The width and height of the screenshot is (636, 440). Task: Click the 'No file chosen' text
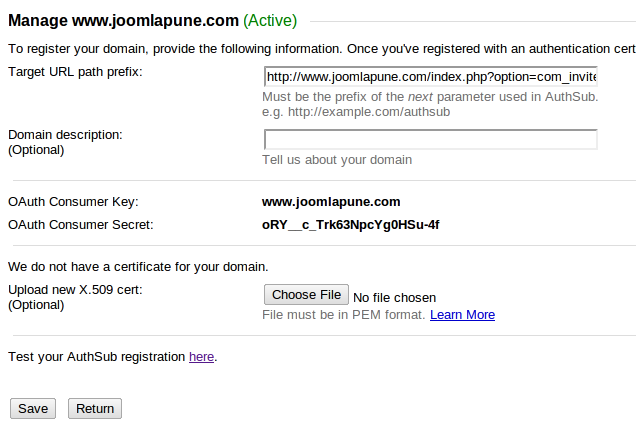point(395,298)
